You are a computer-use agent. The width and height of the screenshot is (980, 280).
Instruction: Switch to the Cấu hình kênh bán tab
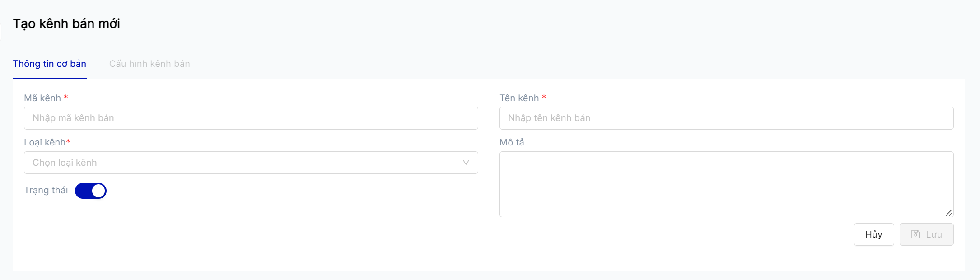point(149,64)
